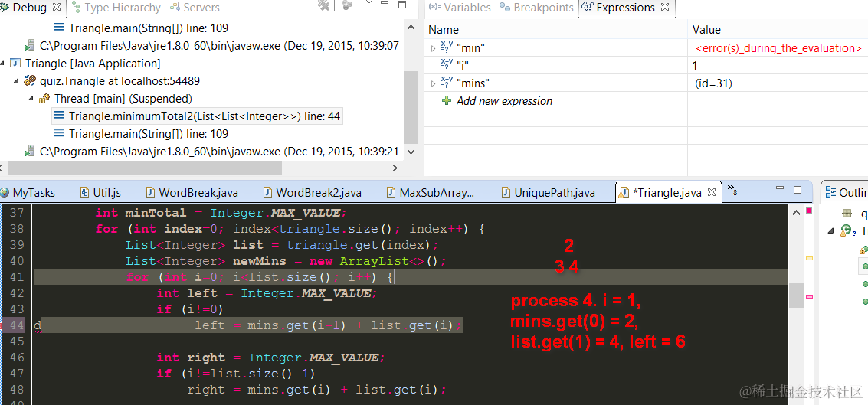868x405 pixels.
Task: Select frame Triangle.main line 109 under Thread [main]
Action: point(149,134)
